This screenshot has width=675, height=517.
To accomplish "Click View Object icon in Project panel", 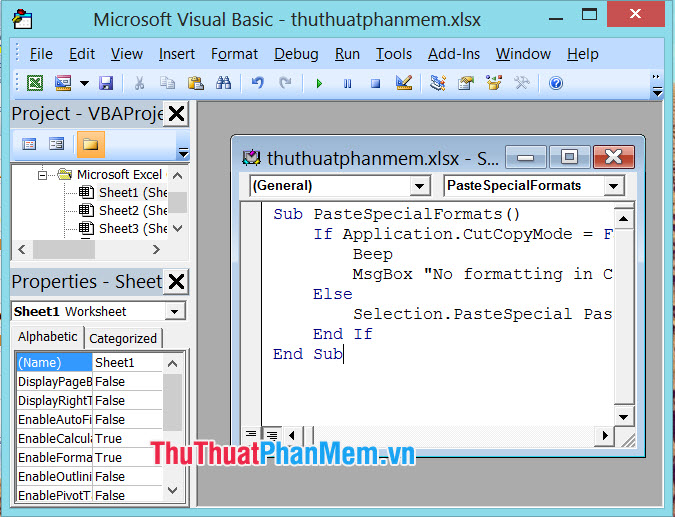I will (x=56, y=144).
